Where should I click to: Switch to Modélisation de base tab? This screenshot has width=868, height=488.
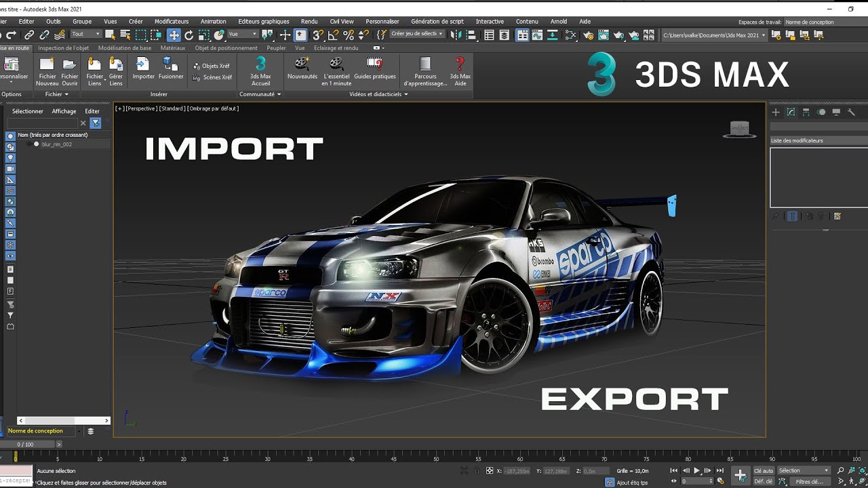point(125,48)
